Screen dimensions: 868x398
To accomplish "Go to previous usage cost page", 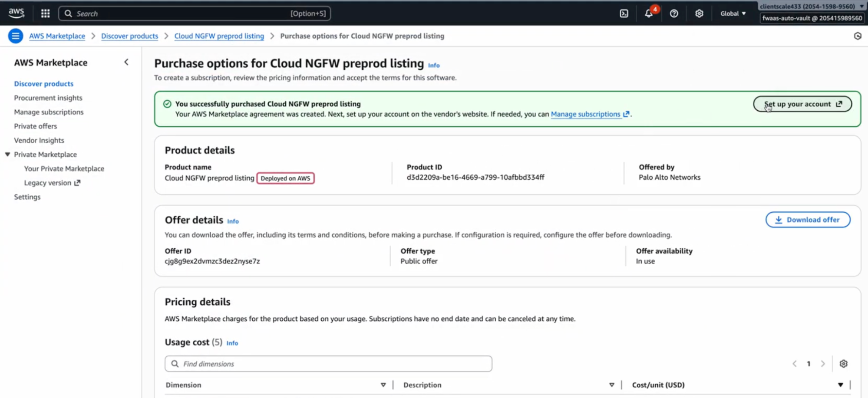I will pos(795,364).
